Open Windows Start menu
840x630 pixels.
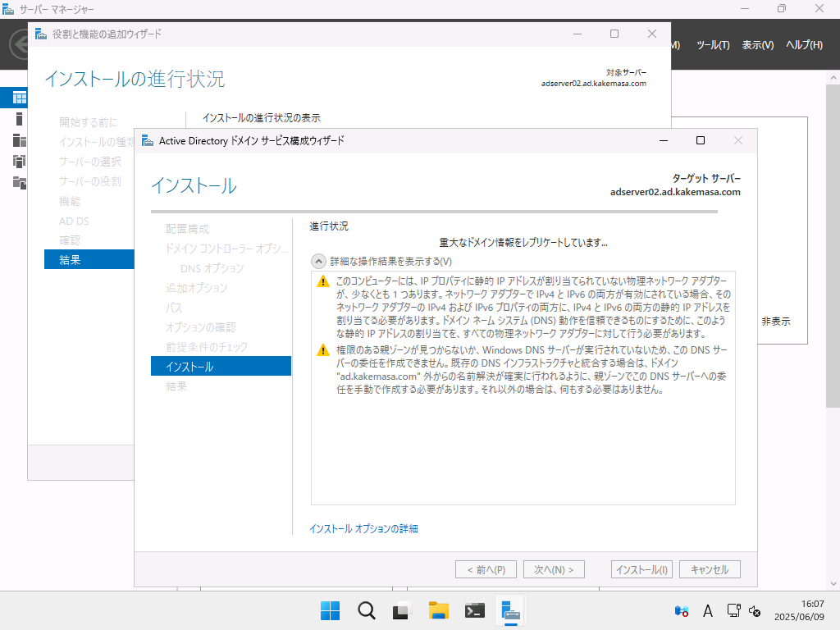click(x=330, y=610)
